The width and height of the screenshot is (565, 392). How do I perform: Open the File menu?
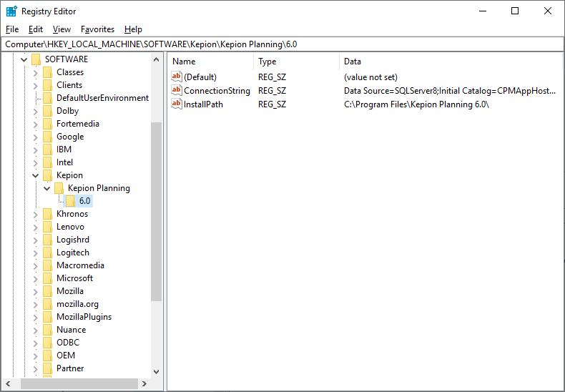tap(12, 29)
